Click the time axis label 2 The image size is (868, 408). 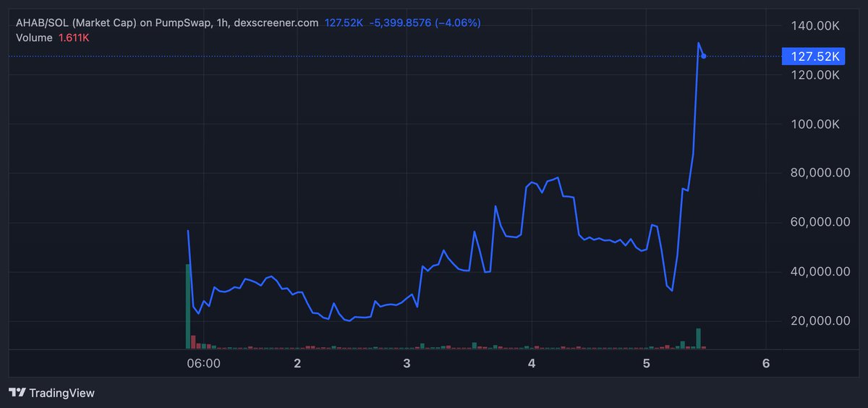(297, 363)
